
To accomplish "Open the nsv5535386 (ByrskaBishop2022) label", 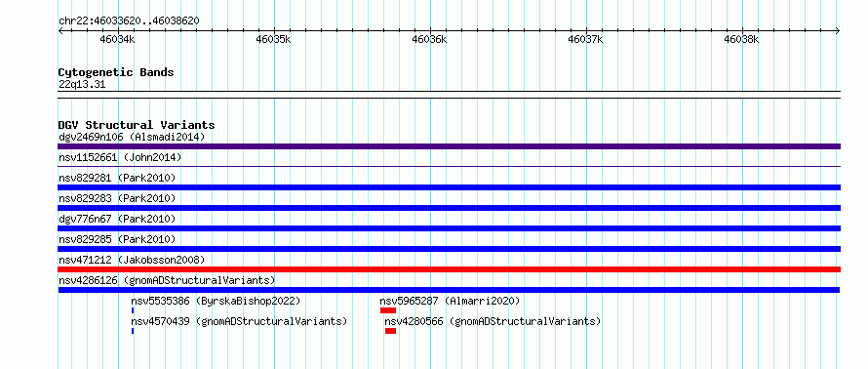I will 216,301.
